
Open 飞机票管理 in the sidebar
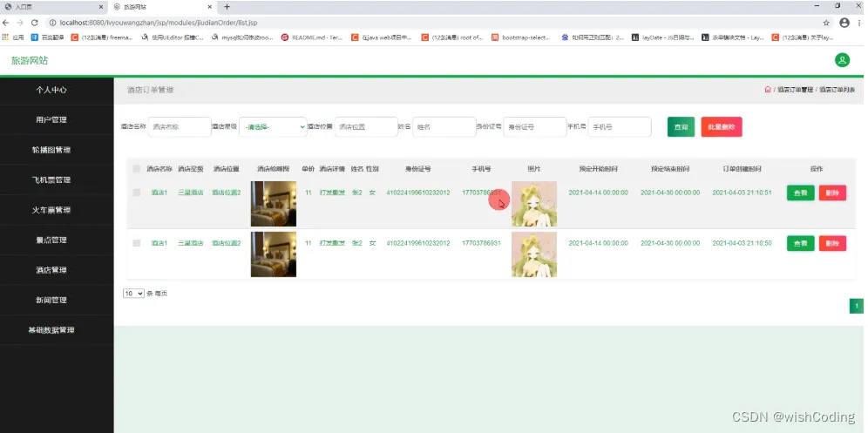[x=51, y=180]
